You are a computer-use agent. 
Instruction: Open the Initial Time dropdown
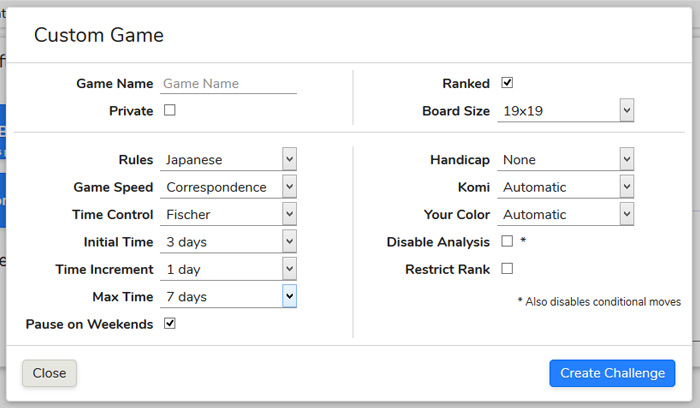[228, 241]
